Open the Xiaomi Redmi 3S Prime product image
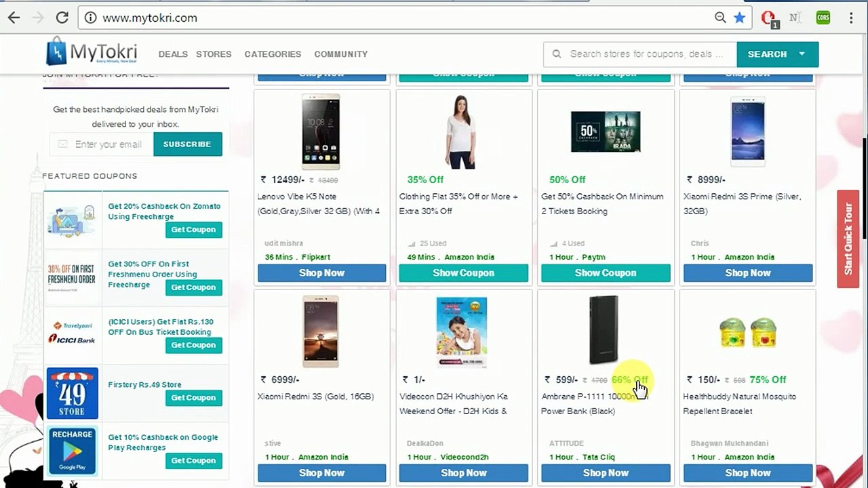The image size is (868, 488). point(747,131)
